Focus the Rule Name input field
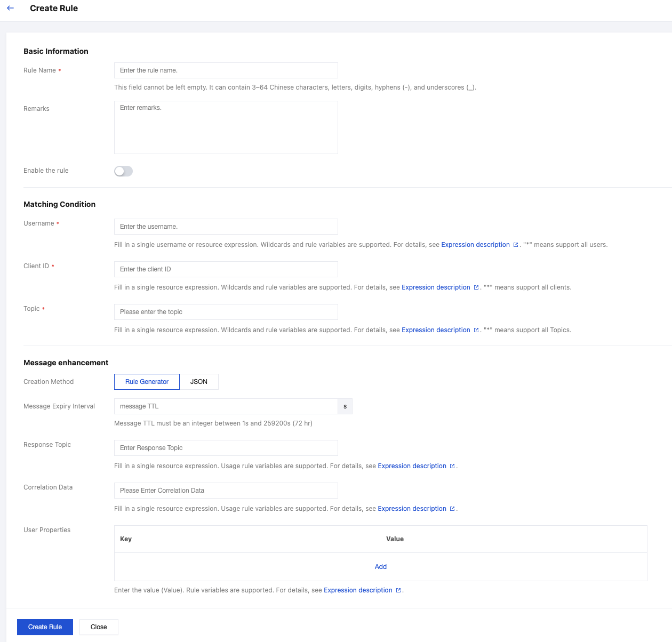Viewport: 672px width, 642px height. pyautogui.click(x=226, y=70)
